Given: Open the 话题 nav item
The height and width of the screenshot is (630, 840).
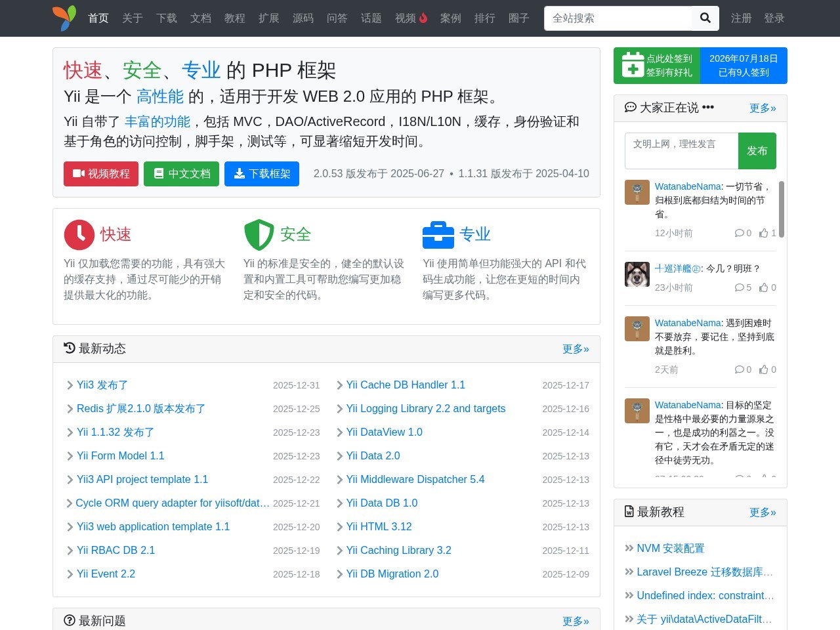Looking at the screenshot, I should click(371, 18).
